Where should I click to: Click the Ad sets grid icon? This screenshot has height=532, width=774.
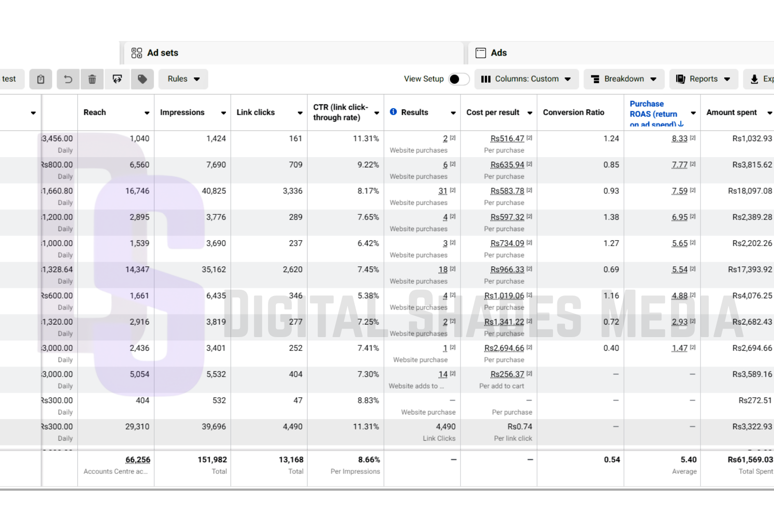137,53
